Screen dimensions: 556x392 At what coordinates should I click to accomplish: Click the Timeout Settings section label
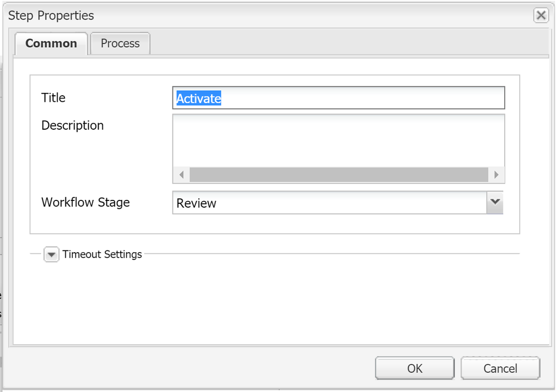102,254
